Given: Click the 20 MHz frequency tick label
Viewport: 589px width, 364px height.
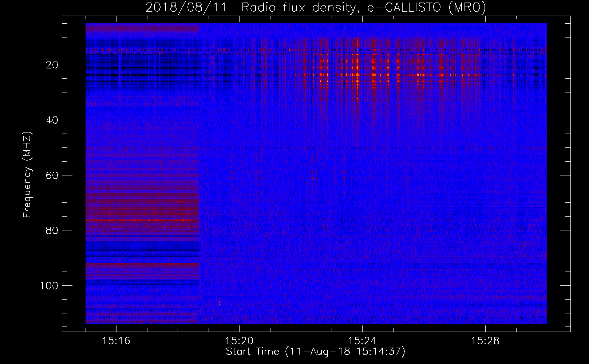Looking at the screenshot, I should [x=52, y=65].
